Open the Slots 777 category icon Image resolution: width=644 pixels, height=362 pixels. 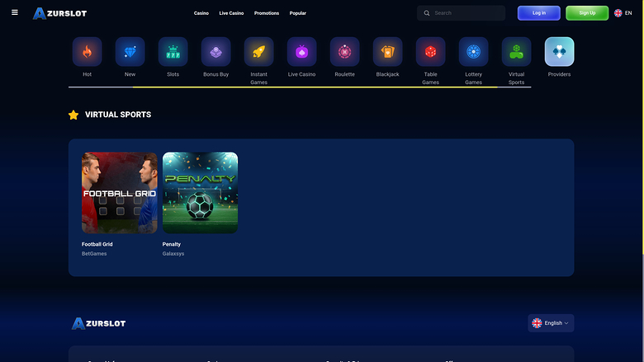coord(173,52)
